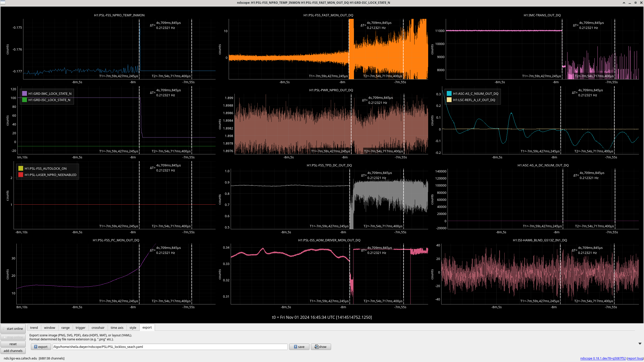Click T2 cursor label in HAM6 GS13Z plot

point(594,301)
